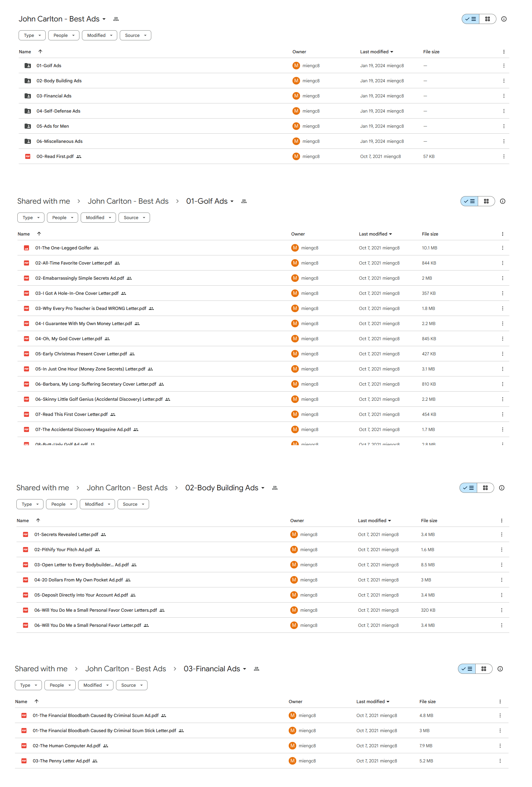Screen dimensions: 532x787
Task: Switch to grid view in 03-Financial Ads section
Action: [x=483, y=668]
